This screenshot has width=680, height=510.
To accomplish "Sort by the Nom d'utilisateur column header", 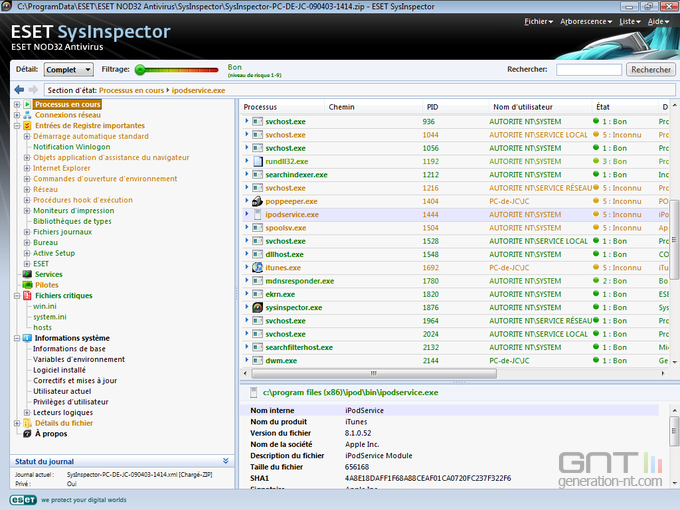I will (x=539, y=107).
